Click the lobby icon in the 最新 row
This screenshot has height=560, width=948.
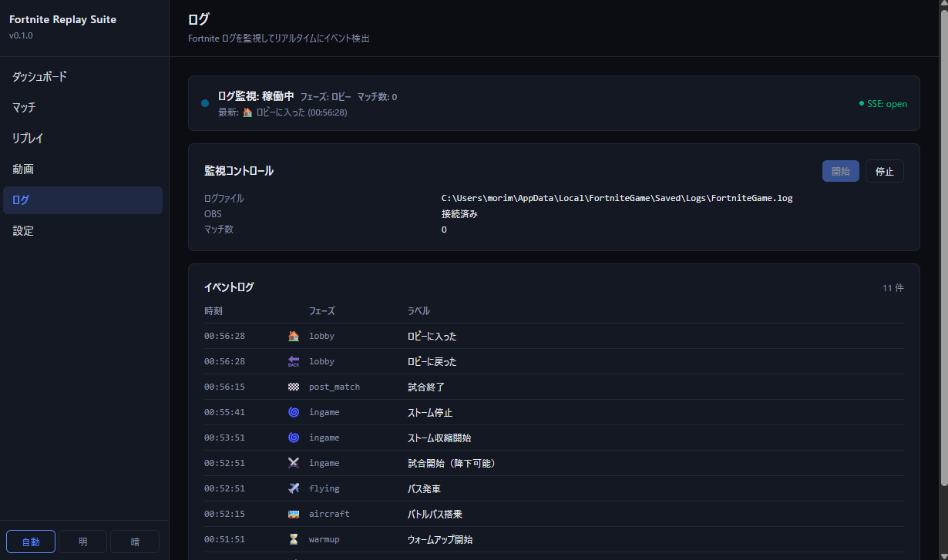click(x=247, y=112)
